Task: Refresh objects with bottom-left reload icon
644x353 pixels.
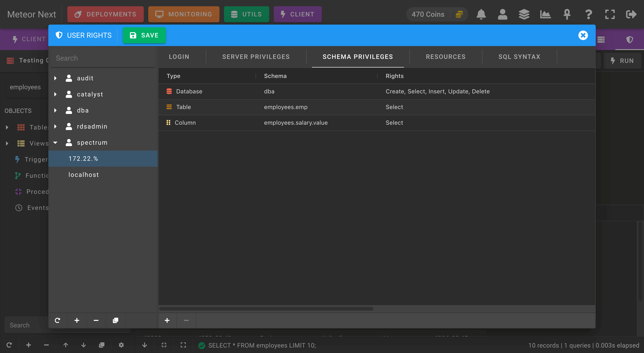Action: [x=9, y=345]
